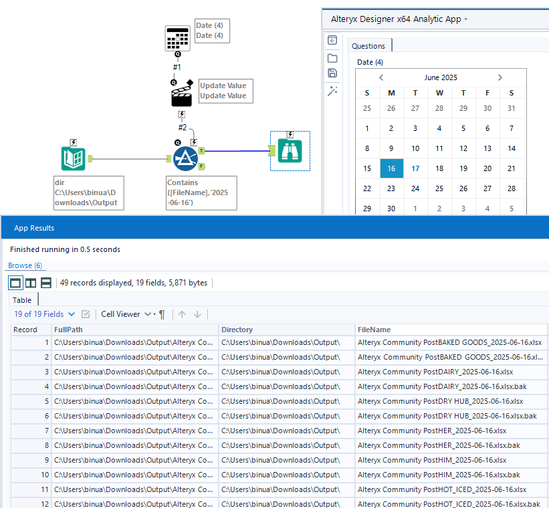The image size is (549, 508).
Task: Select June 17 in the calendar
Action: click(415, 168)
